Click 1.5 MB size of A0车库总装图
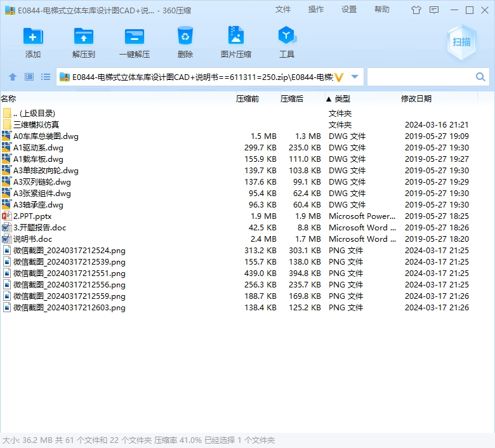The image size is (495, 448). click(x=263, y=136)
